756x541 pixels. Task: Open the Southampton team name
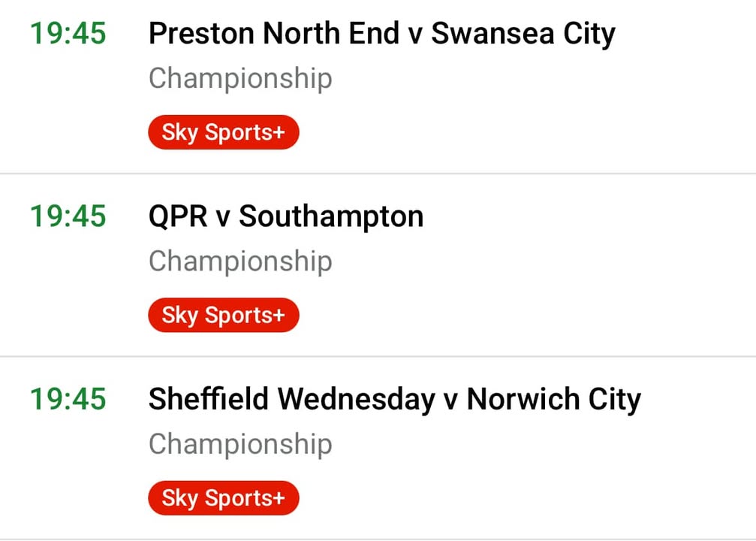click(x=331, y=217)
